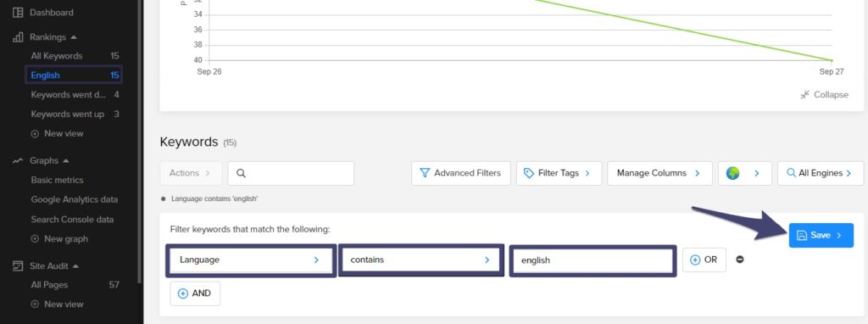Collapse the Site Audit section

75,265
